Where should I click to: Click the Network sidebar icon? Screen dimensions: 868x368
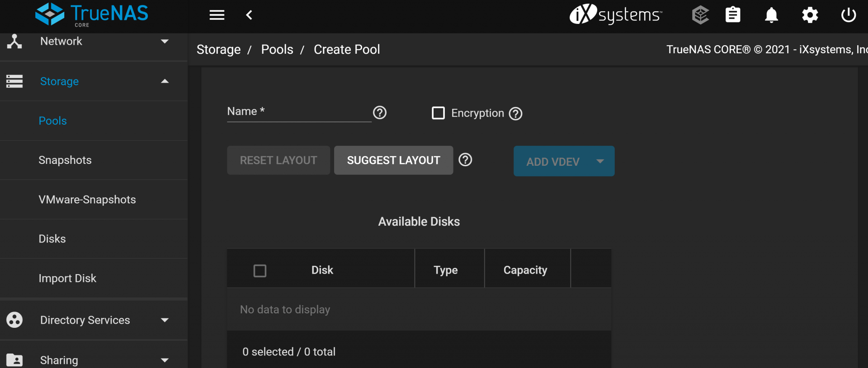point(14,41)
